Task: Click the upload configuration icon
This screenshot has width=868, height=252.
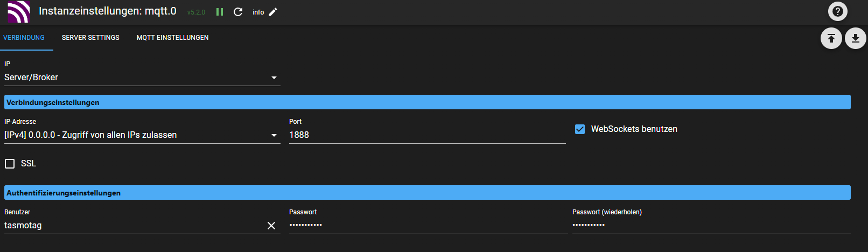Action: pos(831,38)
